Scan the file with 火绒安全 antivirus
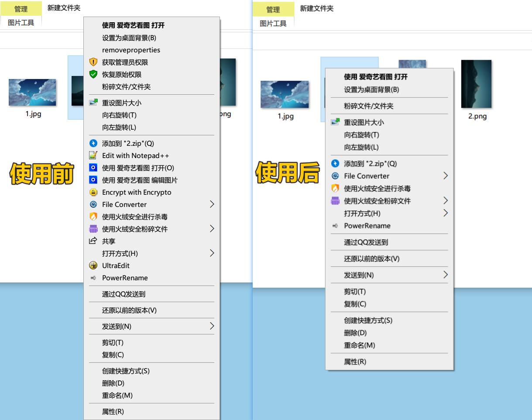The height and width of the screenshot is (420, 532). tap(136, 217)
